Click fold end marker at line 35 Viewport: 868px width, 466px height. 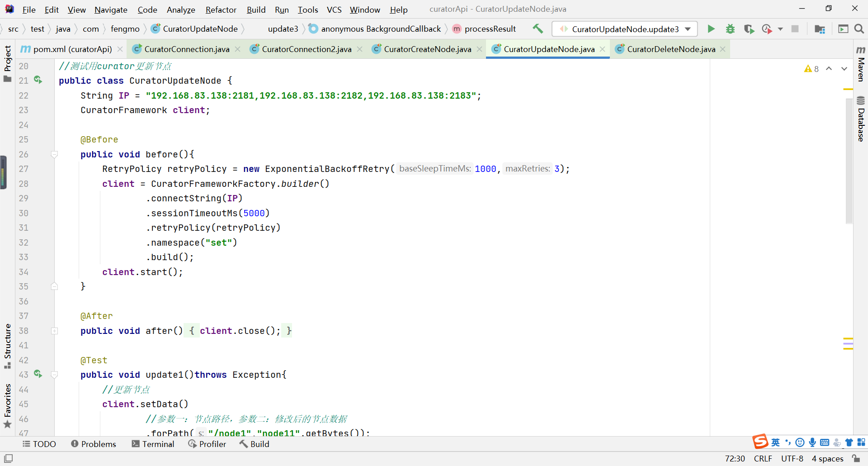(x=54, y=286)
